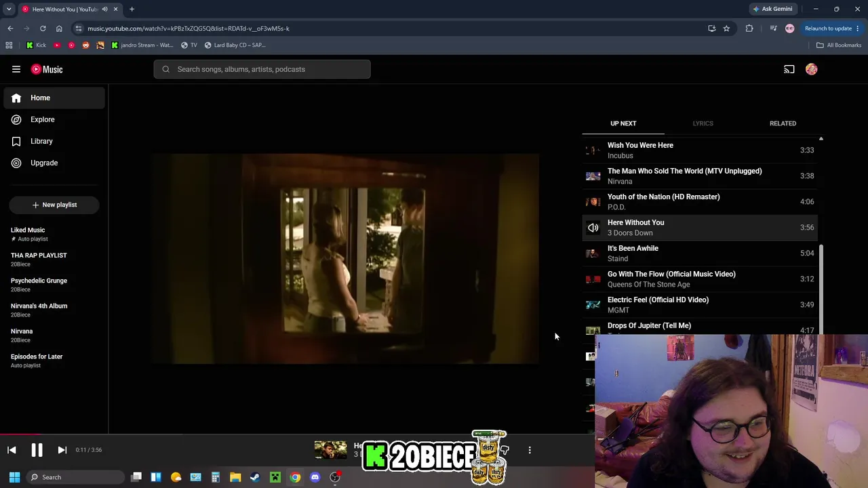Open the Windows Start menu

click(x=14, y=477)
